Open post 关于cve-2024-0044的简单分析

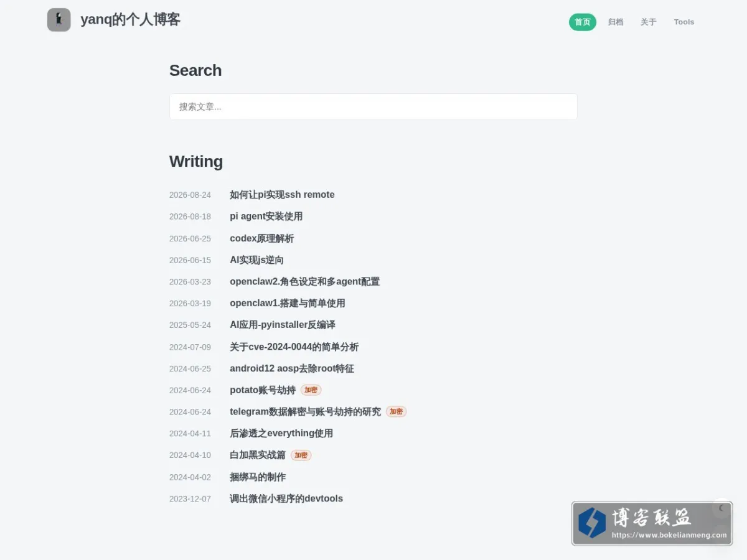tap(294, 347)
